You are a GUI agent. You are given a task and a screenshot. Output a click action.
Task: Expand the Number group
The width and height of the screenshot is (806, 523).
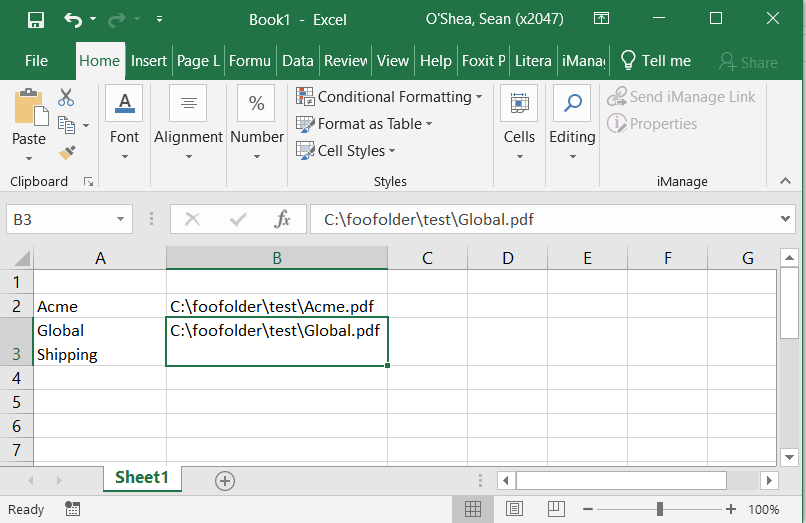[x=257, y=123]
